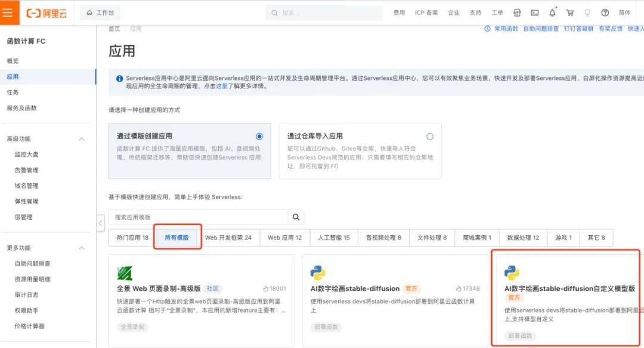
Task: Click the 全景 Web 页面录制 FFmpeg icon
Action: coord(125,273)
